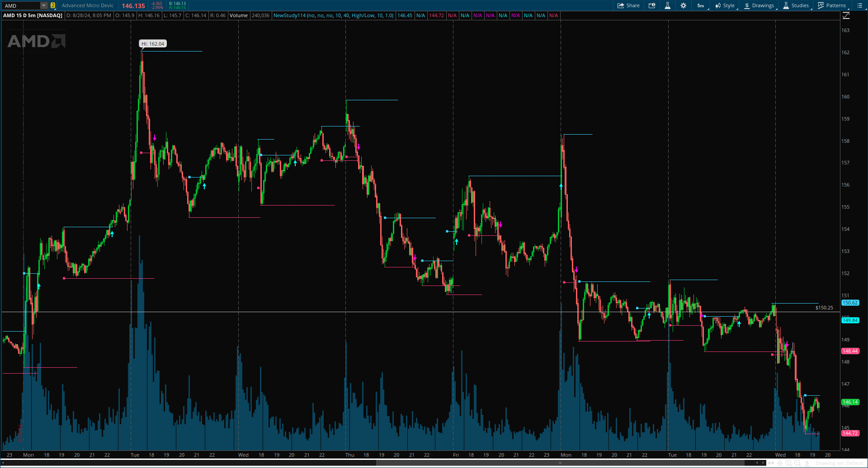Open the Drawings dropdown menu
The image size is (868, 468).
(759, 5)
